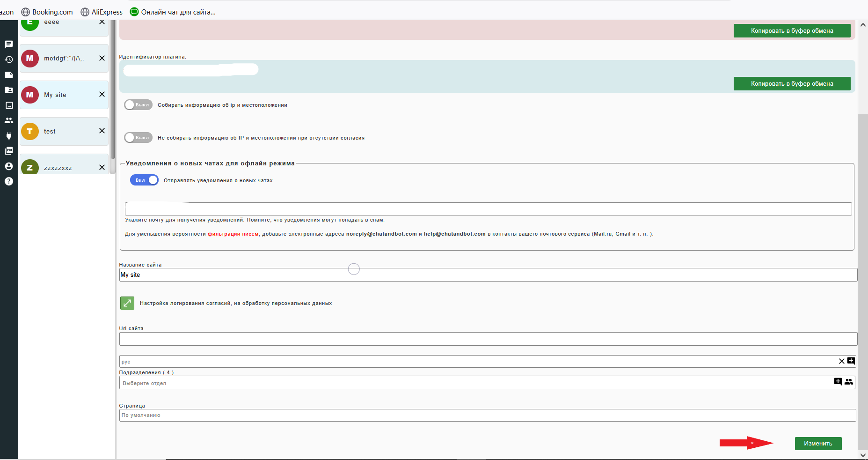
Task: Click the add icon in language field
Action: 851,361
